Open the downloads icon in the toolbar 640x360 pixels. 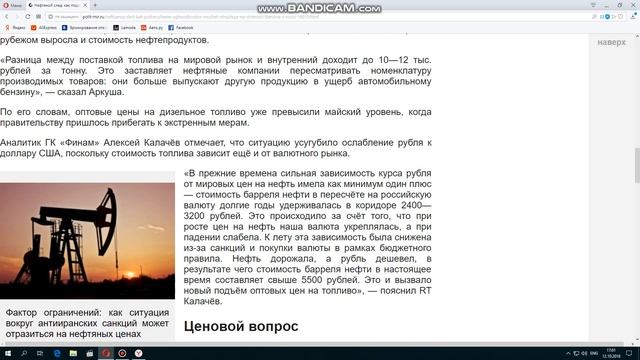click(633, 16)
